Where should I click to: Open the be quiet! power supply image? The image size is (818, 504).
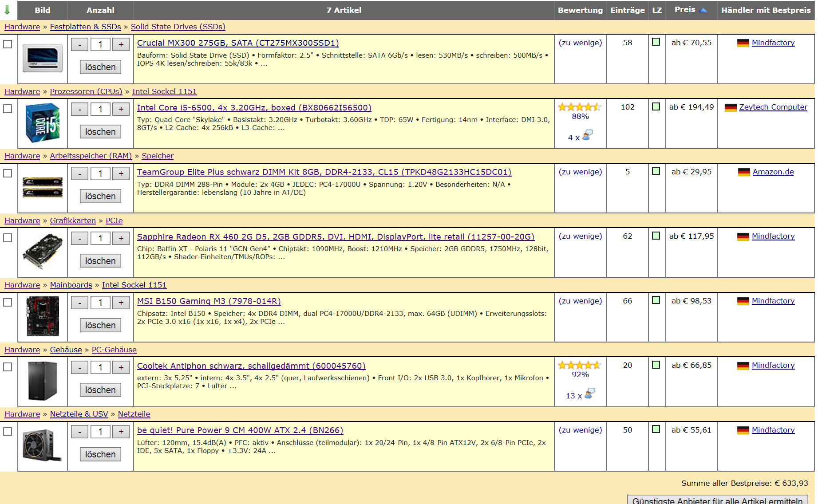click(x=43, y=445)
